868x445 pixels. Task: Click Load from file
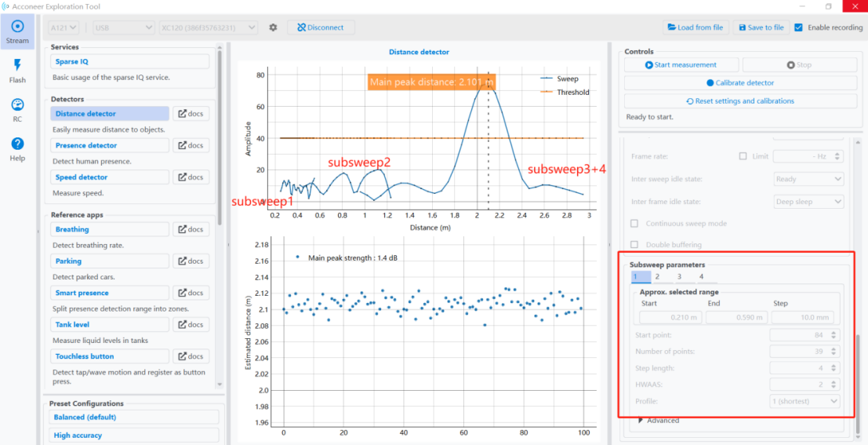click(x=695, y=27)
